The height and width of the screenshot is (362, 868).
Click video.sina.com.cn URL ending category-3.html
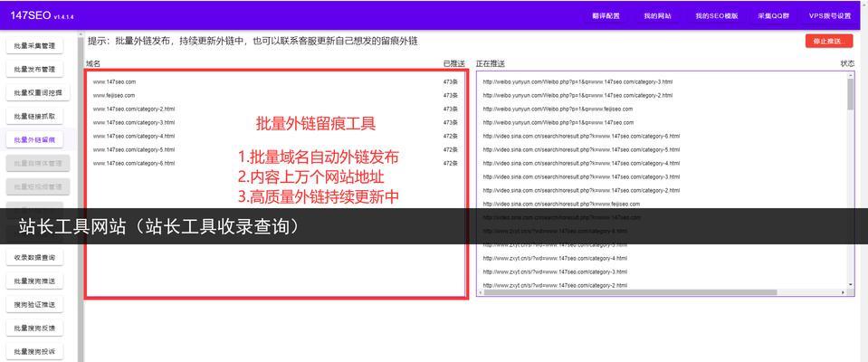click(581, 176)
